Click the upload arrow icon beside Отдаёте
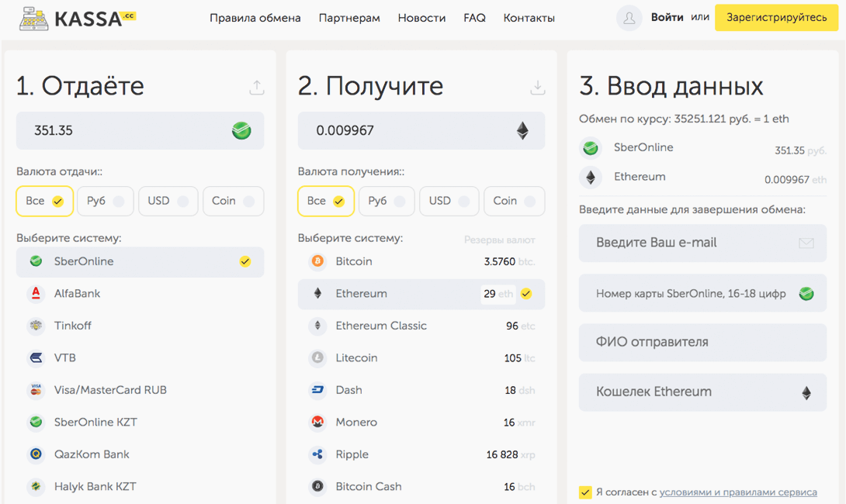This screenshot has width=846, height=504. tap(257, 88)
